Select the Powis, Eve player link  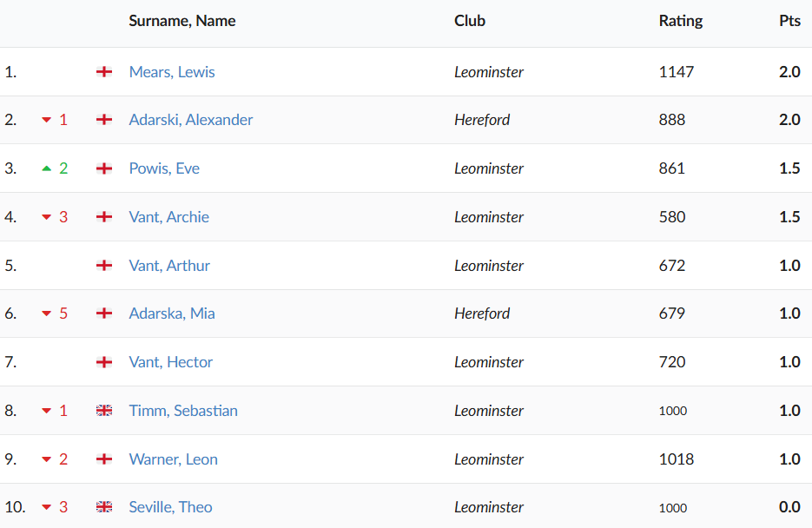164,168
